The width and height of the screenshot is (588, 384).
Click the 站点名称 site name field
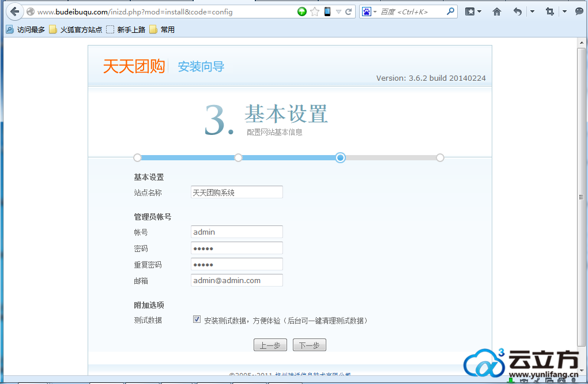(236, 192)
